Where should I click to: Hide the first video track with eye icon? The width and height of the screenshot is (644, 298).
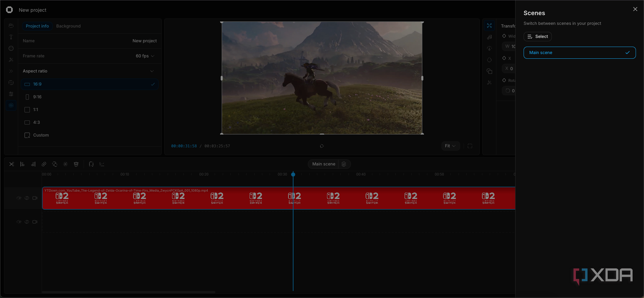coord(27,198)
